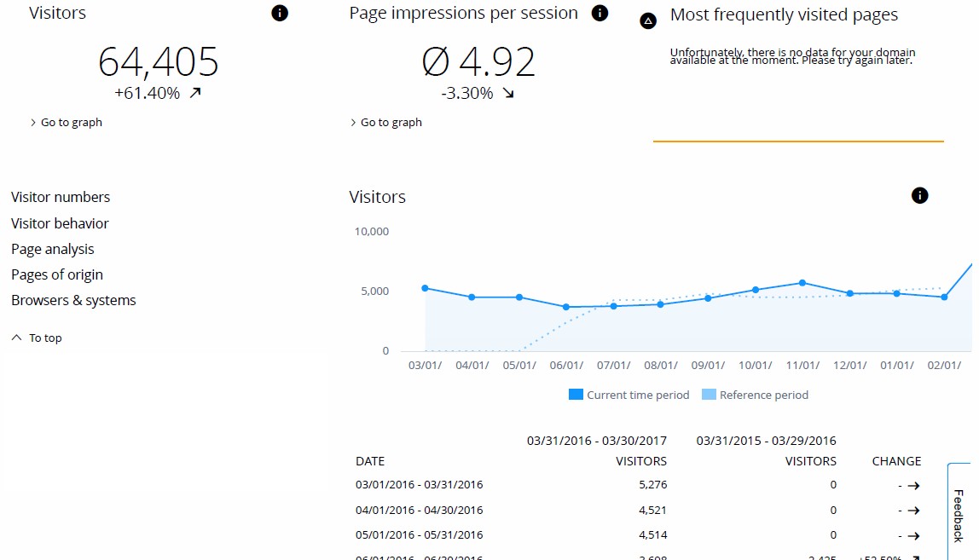Open the info icon of the Visitors chart
Screen dimensions: 979x560
point(919,195)
